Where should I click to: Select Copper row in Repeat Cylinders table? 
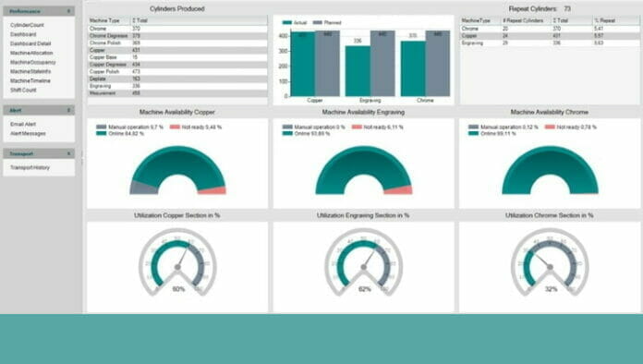tap(550, 36)
